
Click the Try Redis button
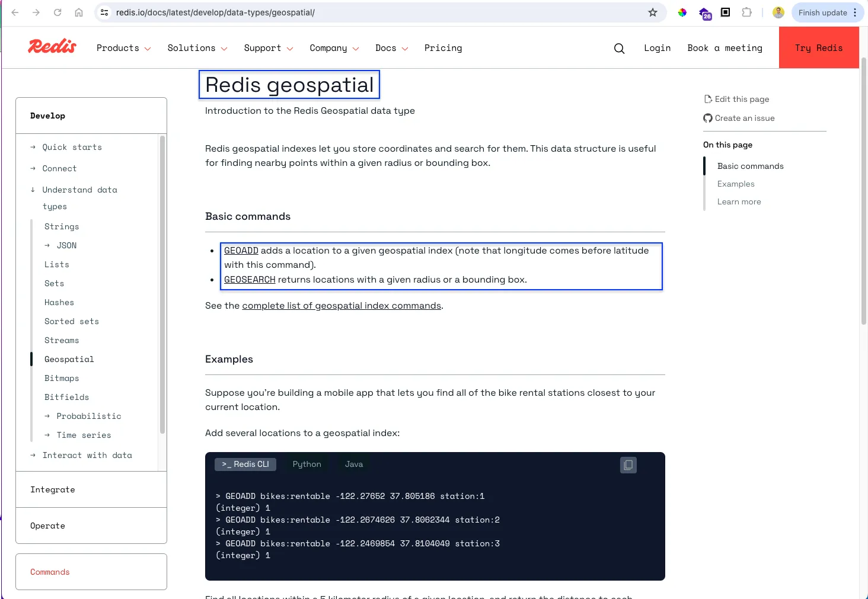819,47
